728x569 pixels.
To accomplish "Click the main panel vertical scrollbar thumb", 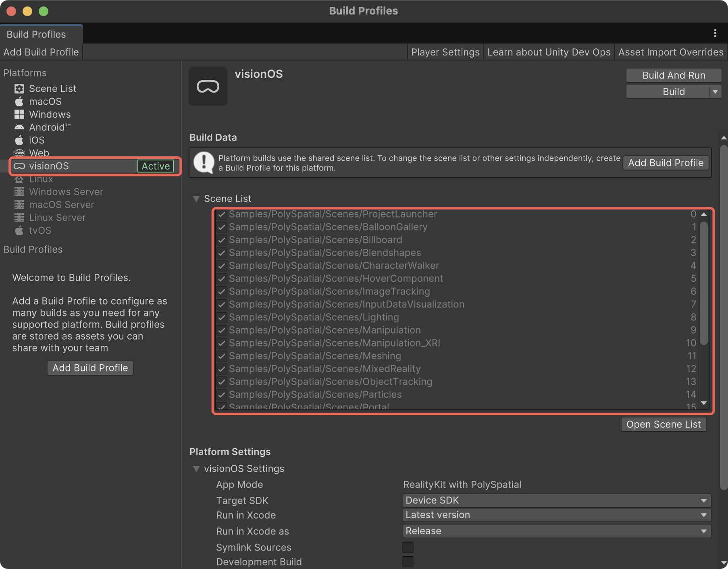I will [724, 318].
